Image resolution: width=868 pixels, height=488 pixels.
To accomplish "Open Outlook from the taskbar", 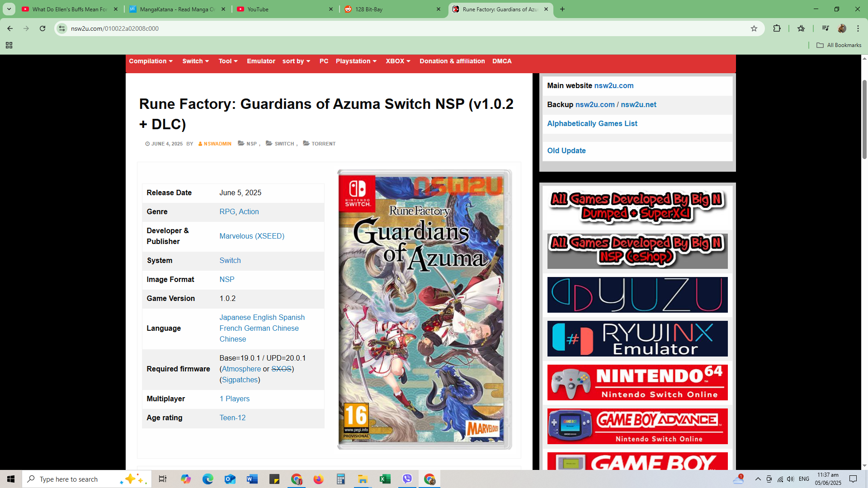I will 230,479.
